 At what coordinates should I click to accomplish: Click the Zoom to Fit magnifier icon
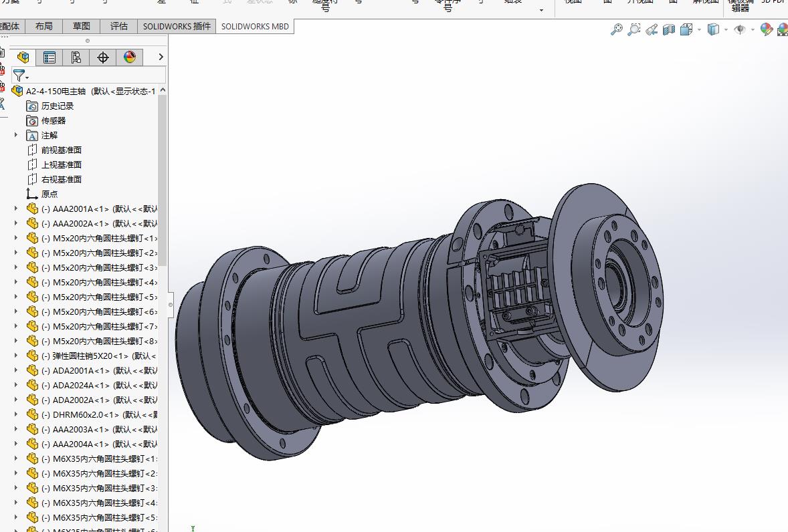click(x=616, y=29)
